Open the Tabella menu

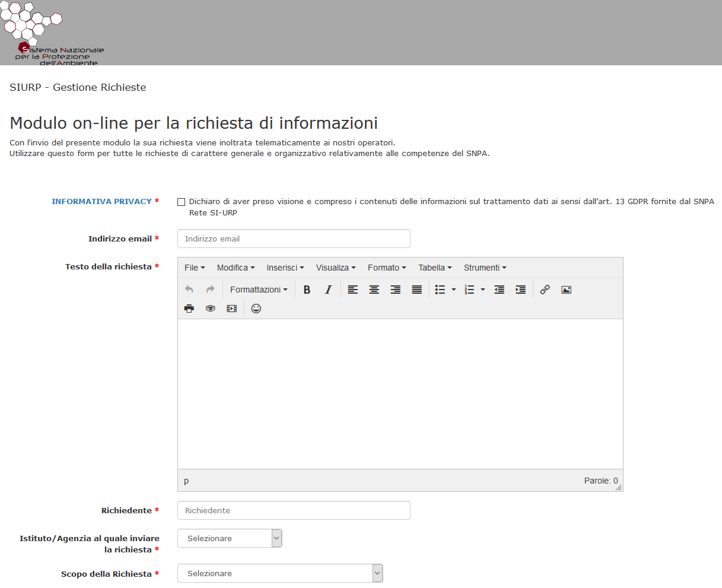(435, 268)
